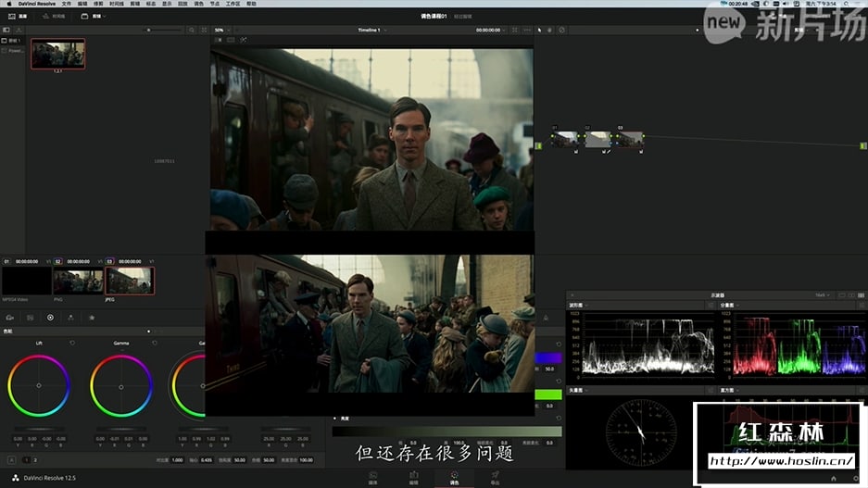
Task: Select clip 02 PNG thumbnail in timeline
Action: point(78,282)
